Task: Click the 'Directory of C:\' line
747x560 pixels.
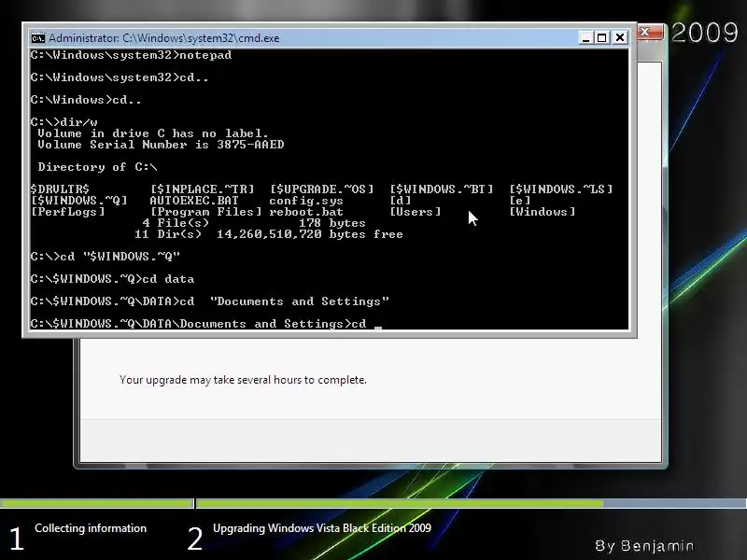Action: (97, 167)
